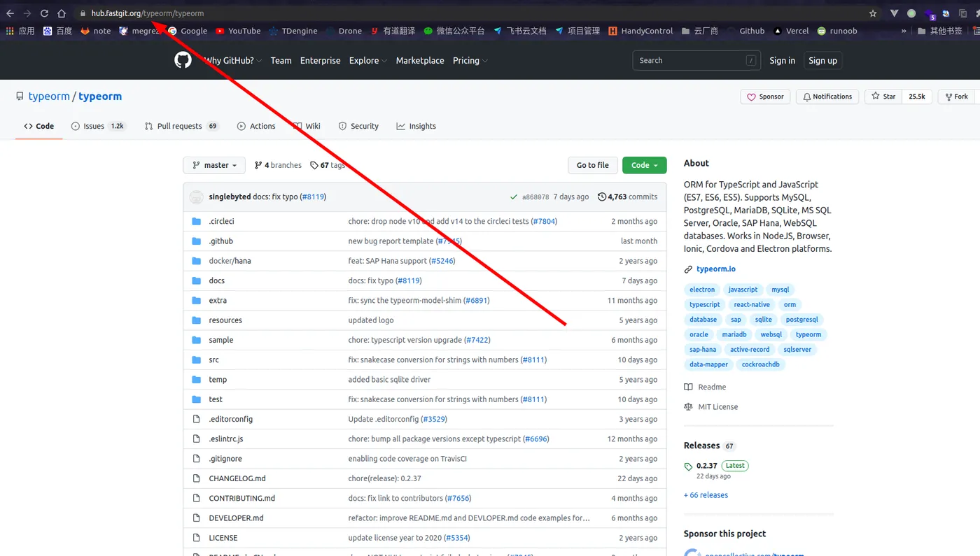Open Team in the top navigation
This screenshot has height=556, width=980.
pos(281,61)
